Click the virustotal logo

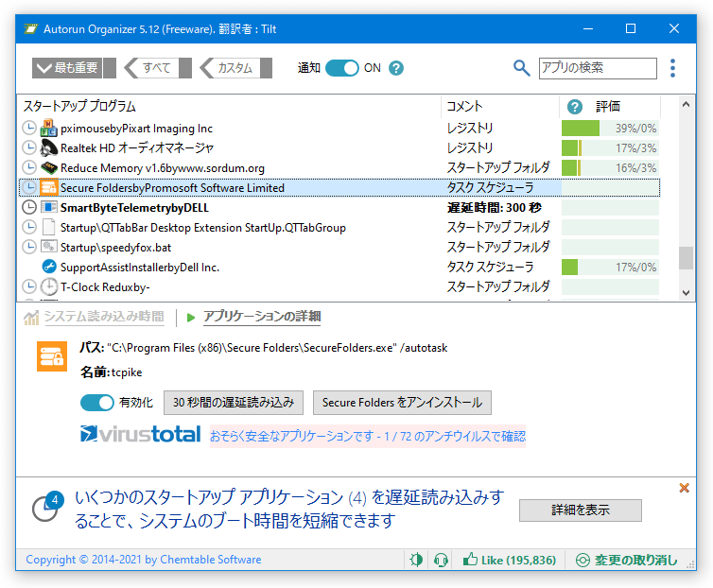(x=141, y=434)
